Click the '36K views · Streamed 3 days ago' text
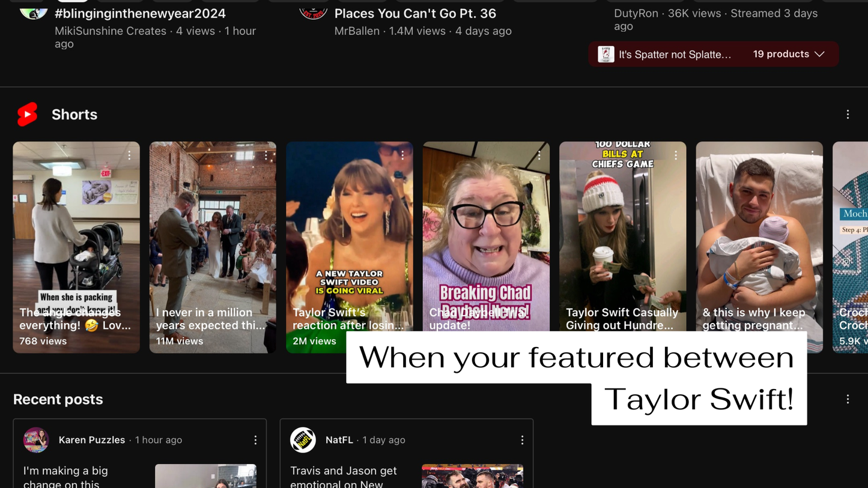 (x=716, y=19)
